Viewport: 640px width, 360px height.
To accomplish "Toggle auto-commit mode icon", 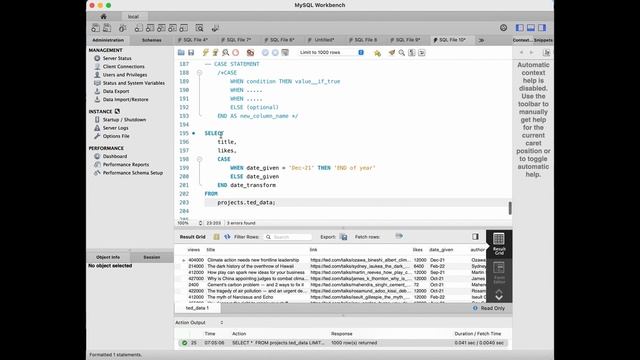I will point(285,53).
